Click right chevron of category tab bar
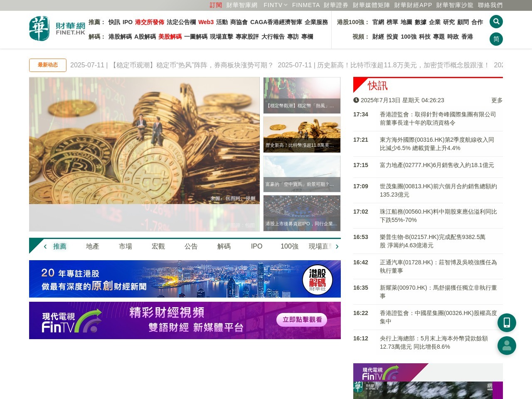The width and height of the screenshot is (532, 399). click(337, 246)
